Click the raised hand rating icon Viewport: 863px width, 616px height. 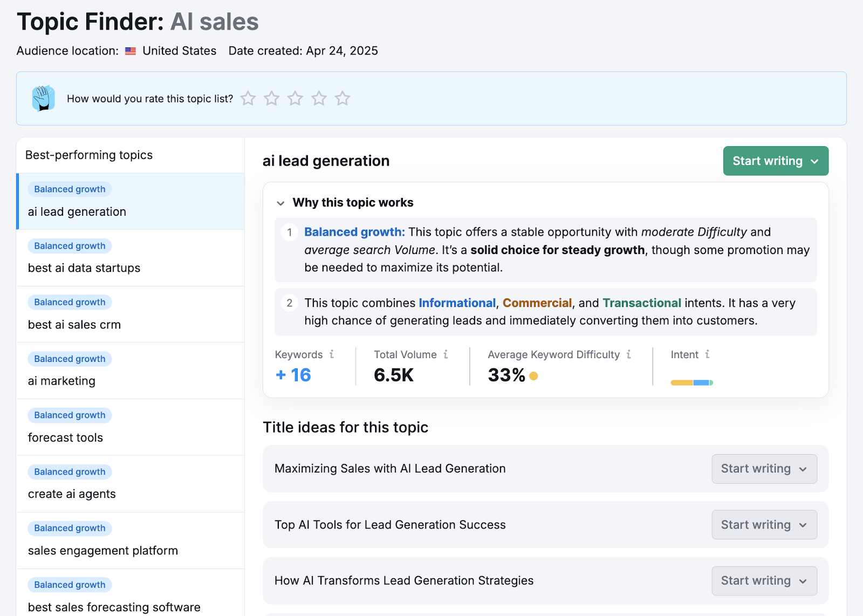tap(43, 98)
